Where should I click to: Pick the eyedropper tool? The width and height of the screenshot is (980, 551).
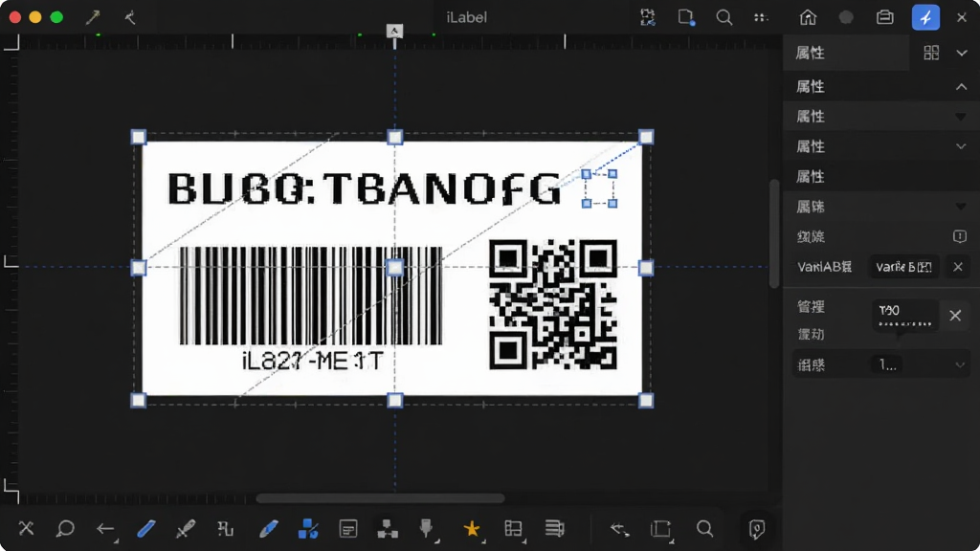[x=186, y=528]
